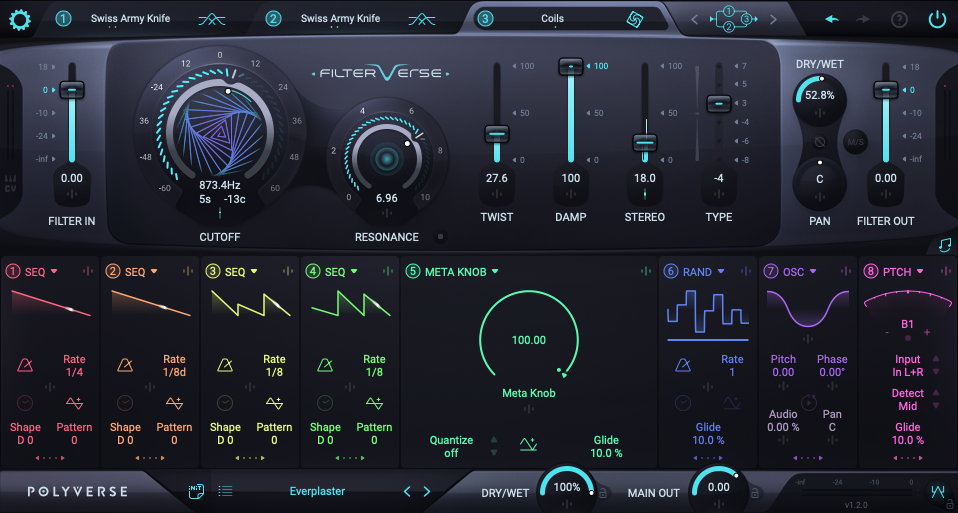The image size is (958, 513).
Task: Select filter 1 Swiss Army Knife tab
Action: (131, 18)
